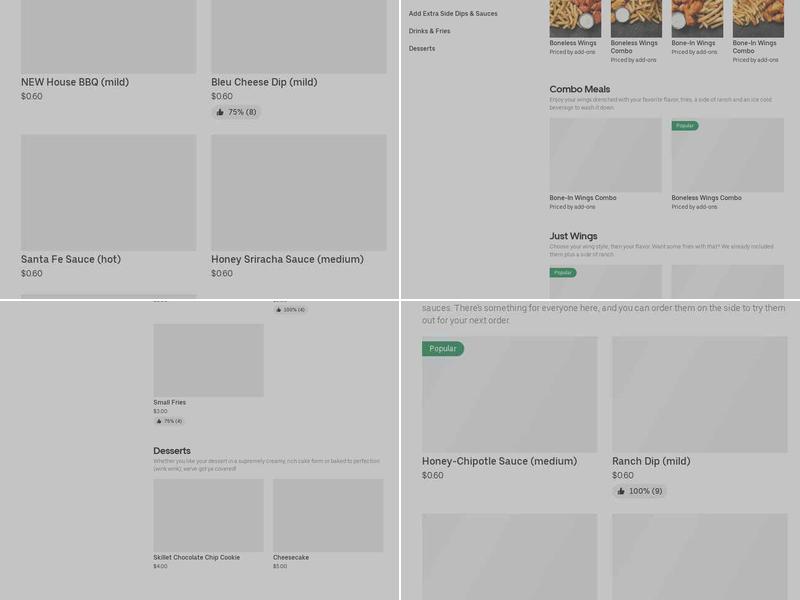Select the Cheesecake dessert item
The image size is (800, 600).
pyautogui.click(x=291, y=557)
